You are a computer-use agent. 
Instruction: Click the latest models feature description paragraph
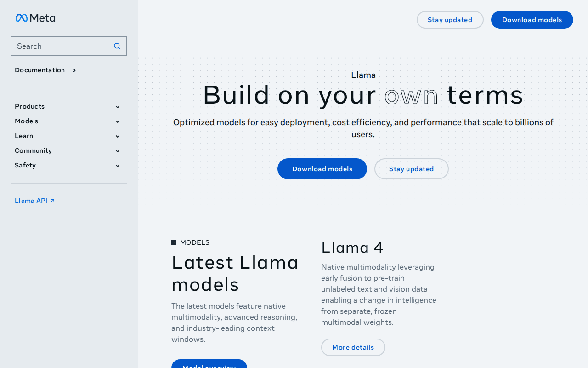click(235, 322)
